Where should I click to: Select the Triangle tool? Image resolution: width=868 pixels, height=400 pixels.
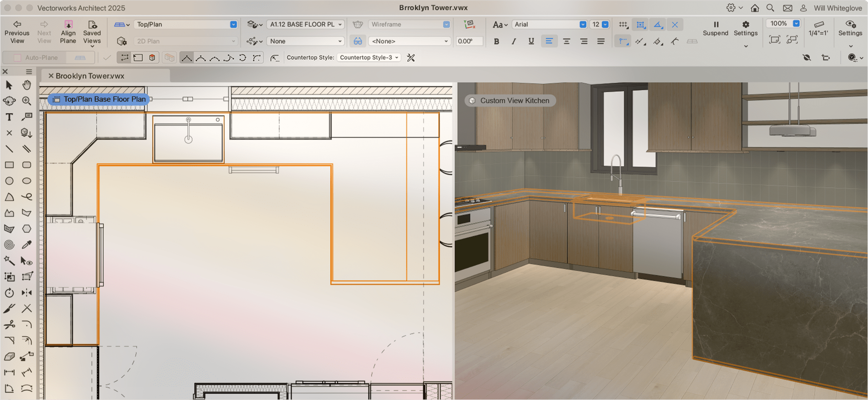coord(9,197)
